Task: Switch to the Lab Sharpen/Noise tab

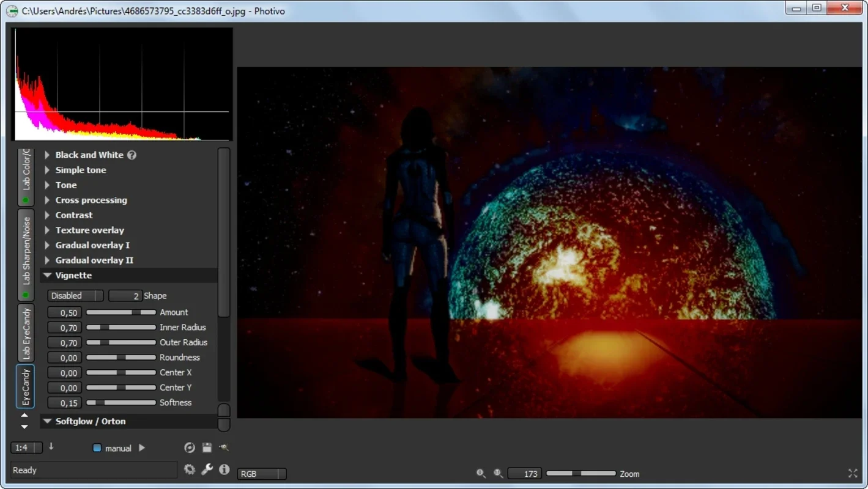Action: pos(26,255)
